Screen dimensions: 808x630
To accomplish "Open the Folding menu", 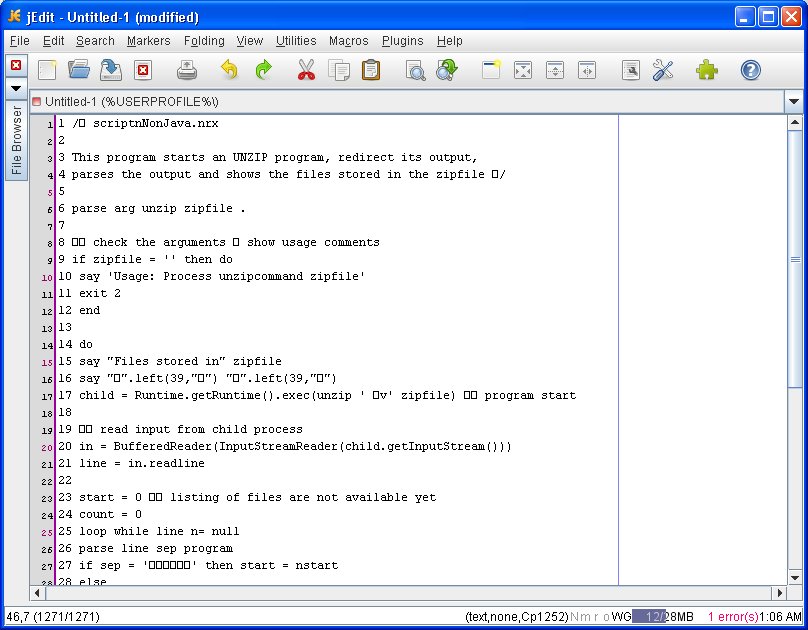I will click(x=204, y=41).
